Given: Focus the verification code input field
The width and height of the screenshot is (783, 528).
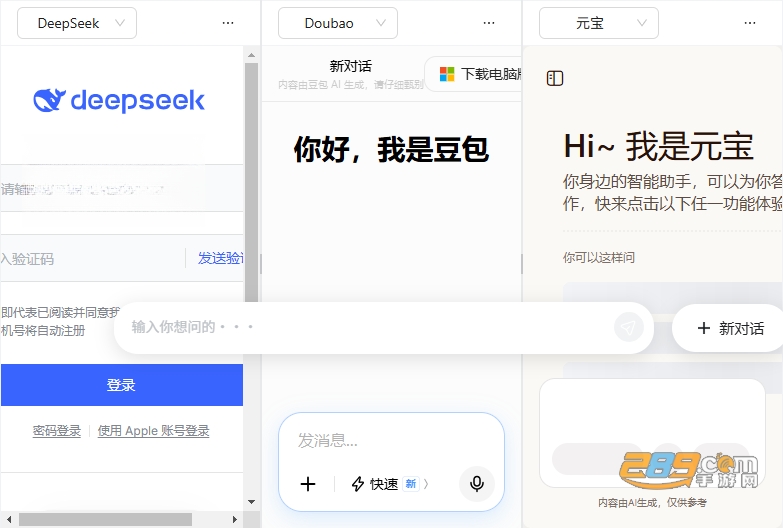Looking at the screenshot, I should pyautogui.click(x=92, y=258).
